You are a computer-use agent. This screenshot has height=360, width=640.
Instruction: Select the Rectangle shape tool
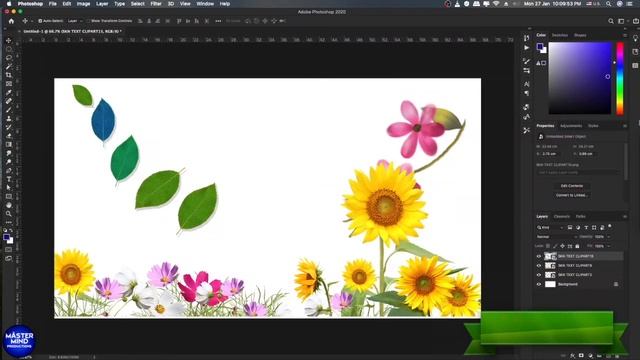click(9, 196)
